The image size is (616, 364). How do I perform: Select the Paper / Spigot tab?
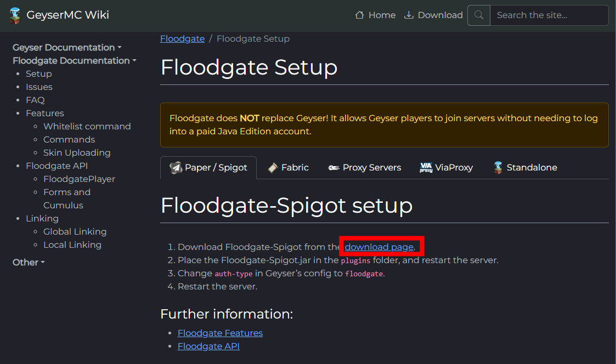click(x=208, y=168)
